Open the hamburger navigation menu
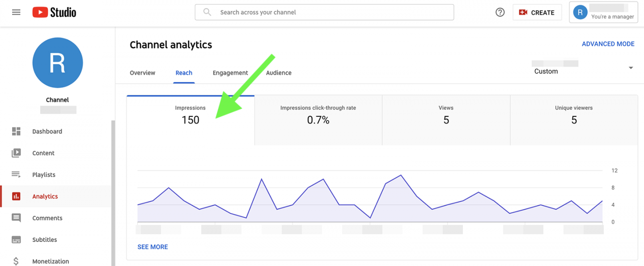Image resolution: width=644 pixels, height=266 pixels. click(x=16, y=12)
